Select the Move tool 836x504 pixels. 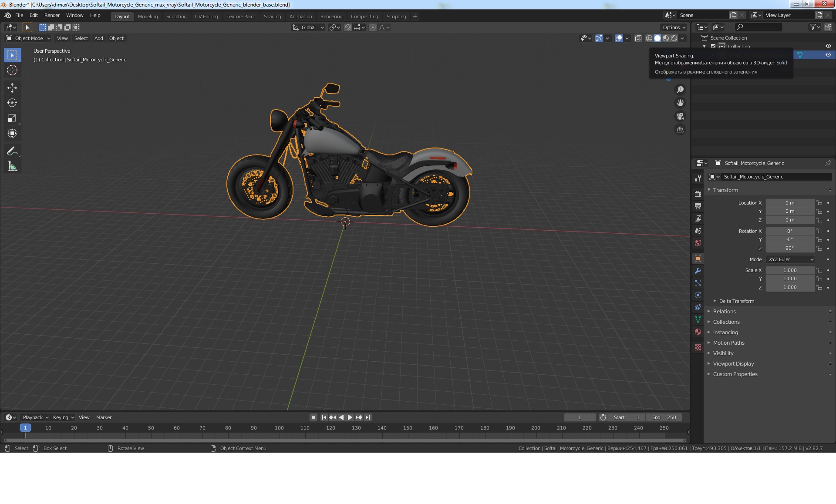click(x=12, y=88)
